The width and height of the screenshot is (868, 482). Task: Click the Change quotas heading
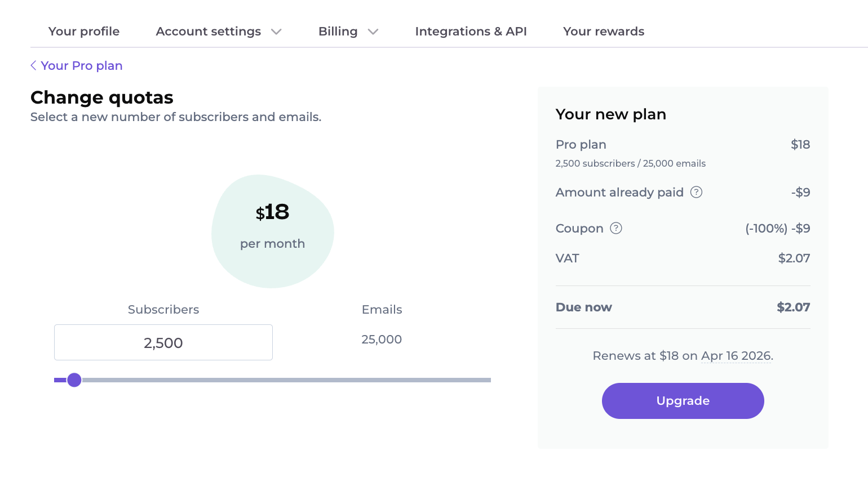tap(102, 97)
